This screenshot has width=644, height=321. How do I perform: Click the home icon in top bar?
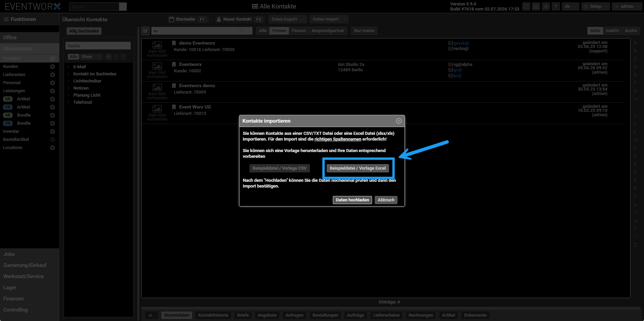[x=546, y=6]
